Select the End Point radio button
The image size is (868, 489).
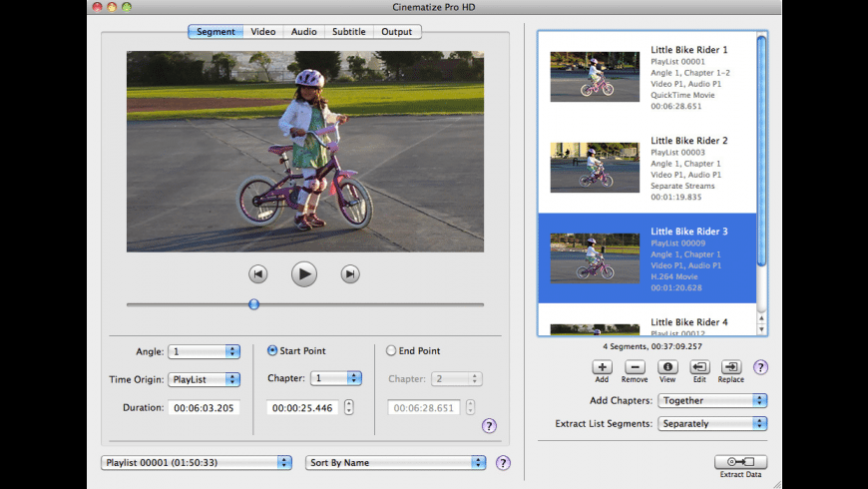(x=391, y=351)
